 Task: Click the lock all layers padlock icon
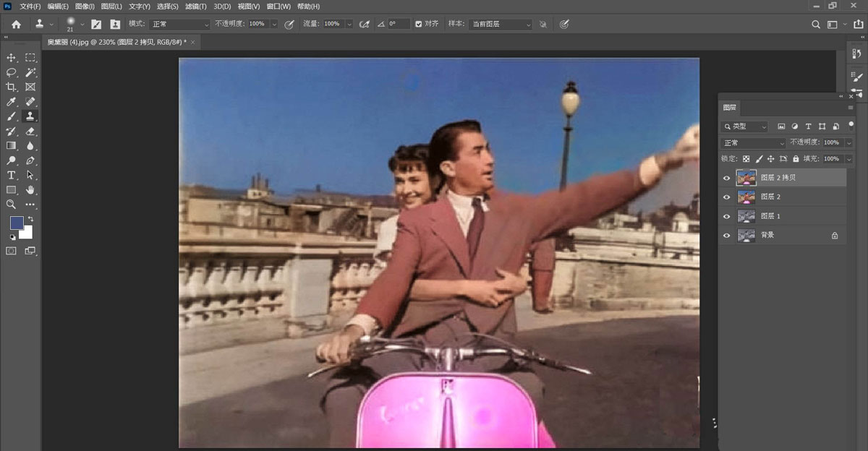(796, 158)
